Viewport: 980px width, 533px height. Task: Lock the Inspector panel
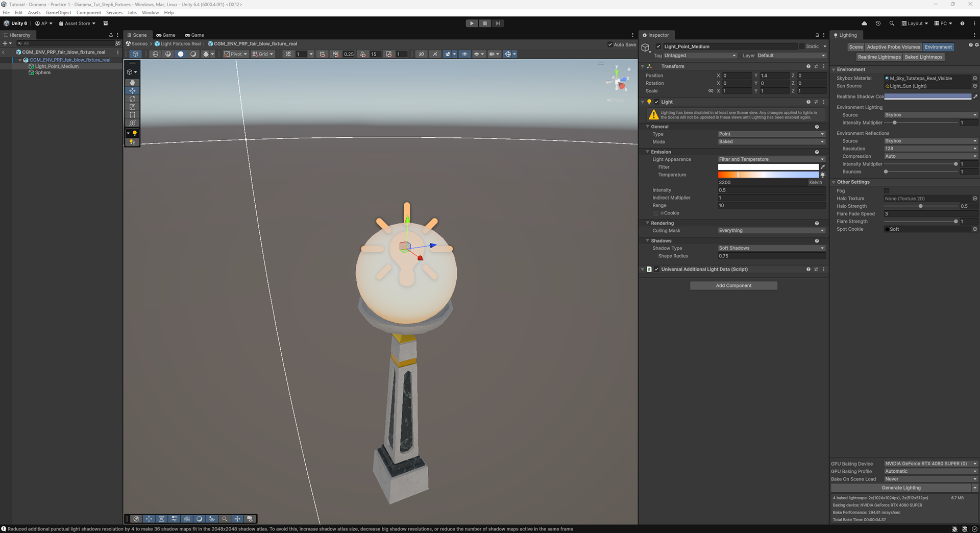(x=817, y=35)
